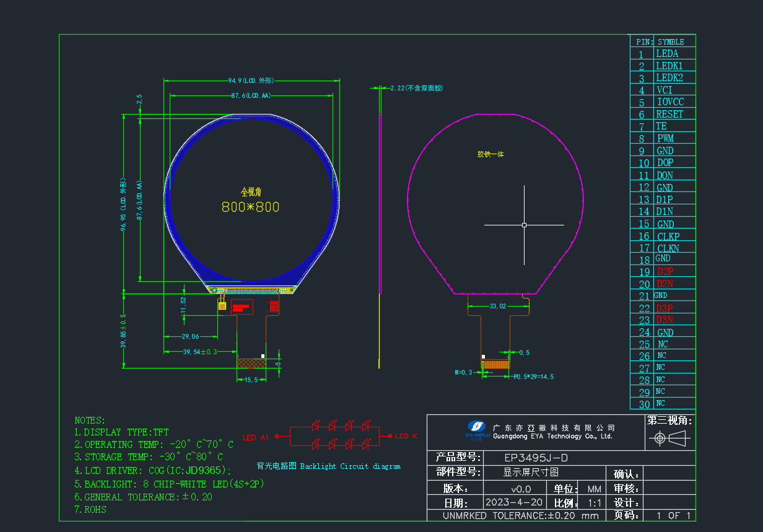Click the W=0.3 pad width label
763x532 pixels.
point(463,372)
